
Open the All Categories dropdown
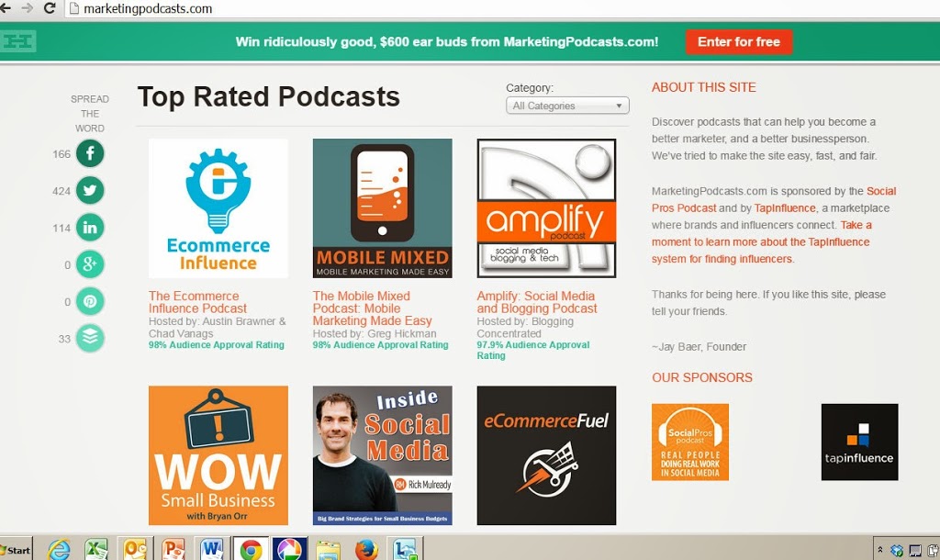click(567, 106)
